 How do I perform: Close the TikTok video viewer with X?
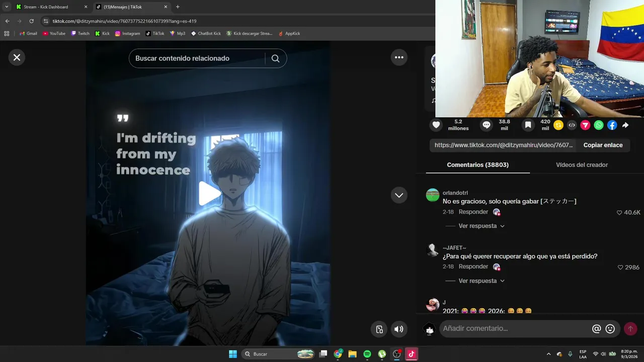pyautogui.click(x=17, y=57)
